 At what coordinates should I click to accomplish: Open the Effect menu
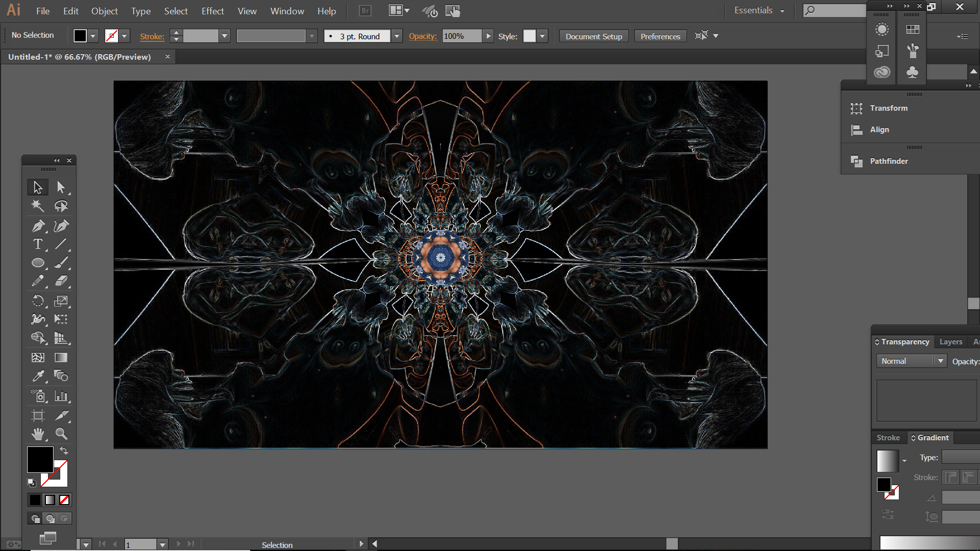coord(213,11)
